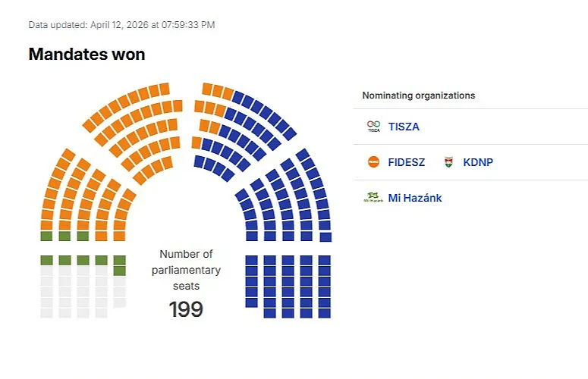Click the "Mandates won" heading
Image resolution: width=588 pixels, height=379 pixels.
86,55
